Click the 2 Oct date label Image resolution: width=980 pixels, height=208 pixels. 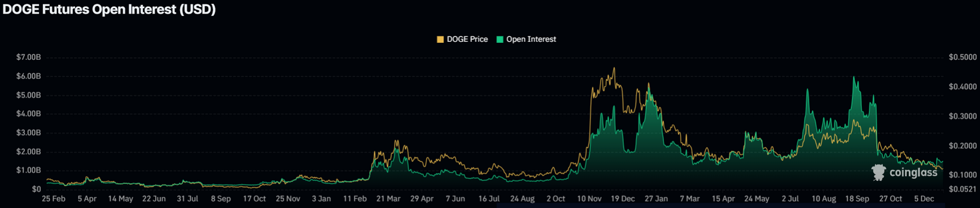(x=555, y=199)
